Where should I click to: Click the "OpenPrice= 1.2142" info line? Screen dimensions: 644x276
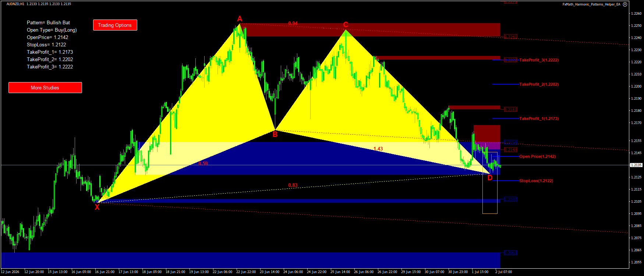tap(47, 37)
